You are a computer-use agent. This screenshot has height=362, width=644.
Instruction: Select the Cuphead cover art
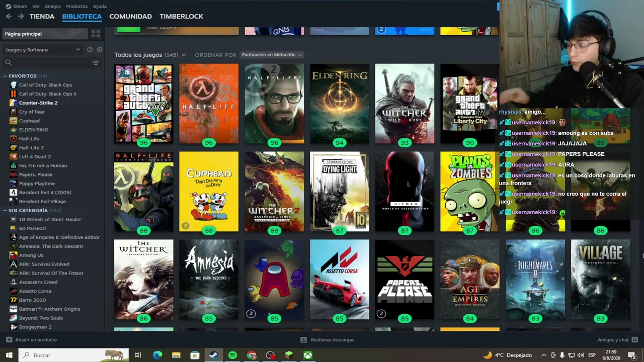click(x=209, y=192)
